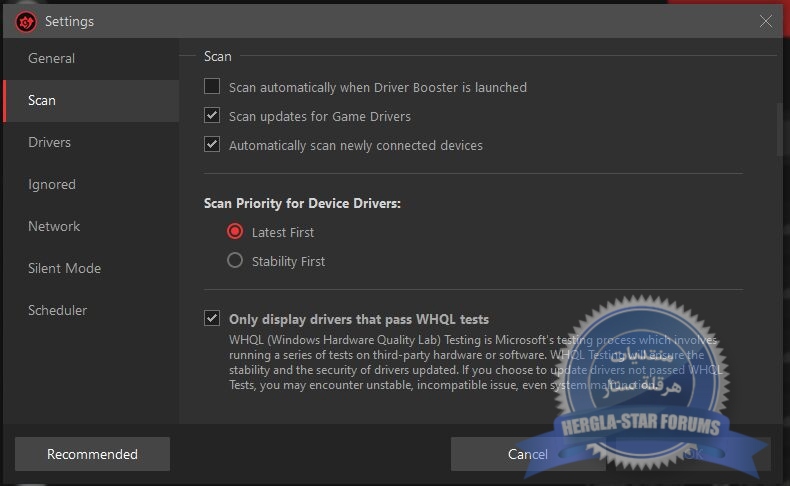Uncheck Scan updates for Game Drivers
Screen dimensions: 790x486
coord(212,115)
